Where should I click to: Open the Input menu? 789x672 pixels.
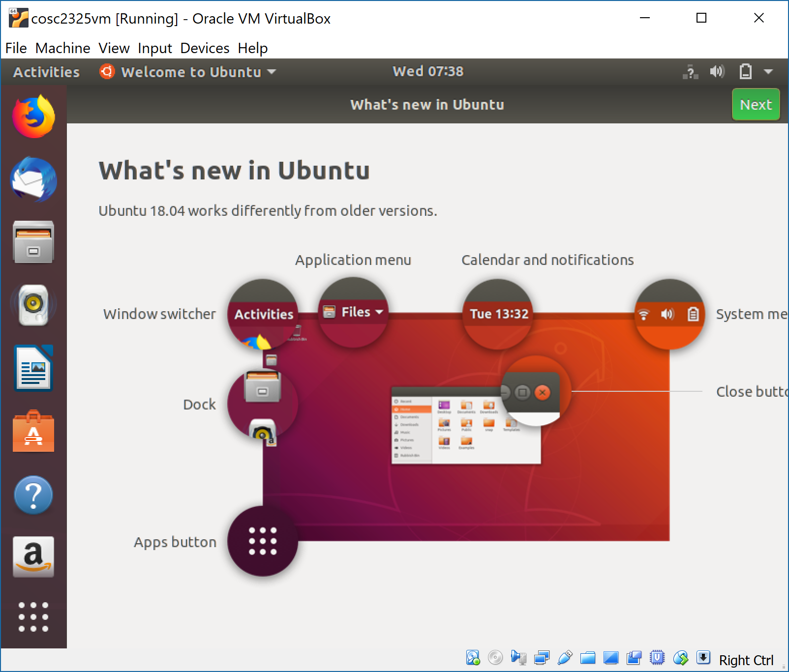point(154,48)
